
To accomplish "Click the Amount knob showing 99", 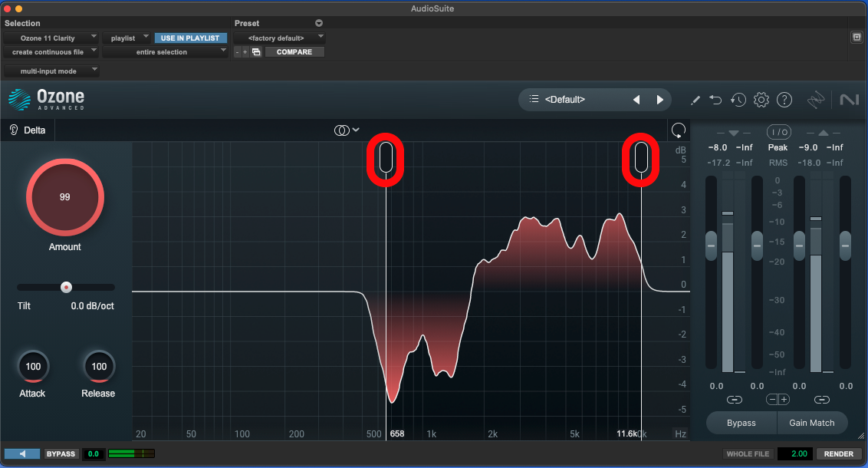I will tap(64, 197).
